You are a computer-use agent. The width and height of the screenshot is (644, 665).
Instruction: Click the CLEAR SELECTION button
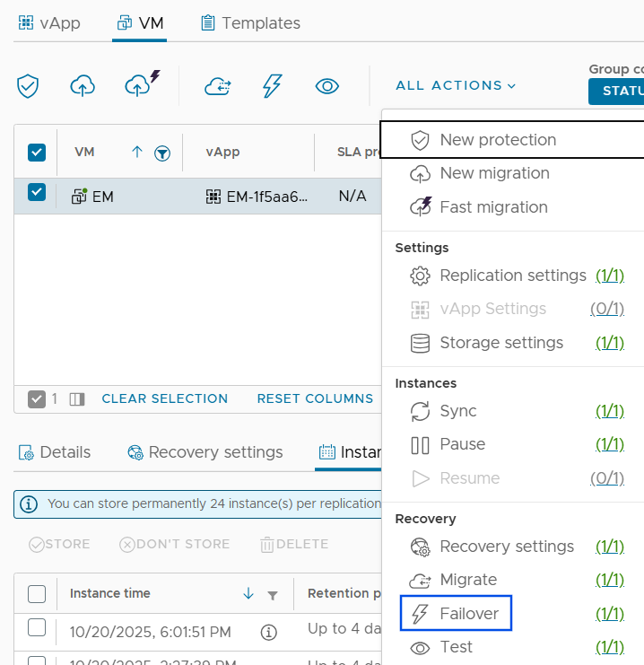click(164, 398)
